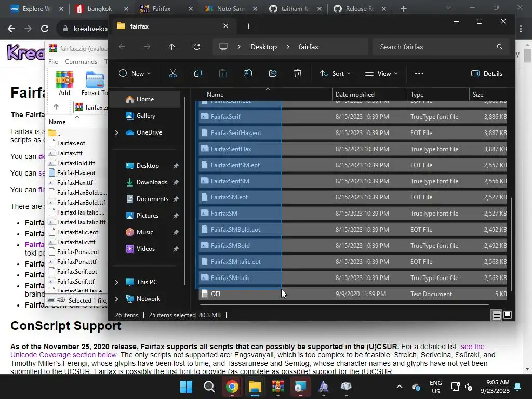Show hidden system tray icons chevron
The image size is (532, 399).
[400, 387]
